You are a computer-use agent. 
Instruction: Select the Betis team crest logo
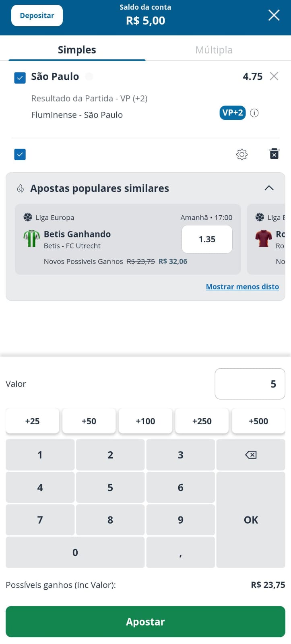point(31,239)
